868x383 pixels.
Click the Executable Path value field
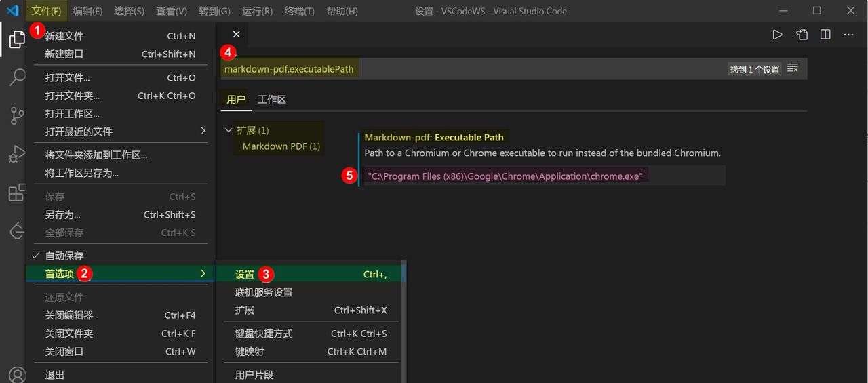coord(545,176)
